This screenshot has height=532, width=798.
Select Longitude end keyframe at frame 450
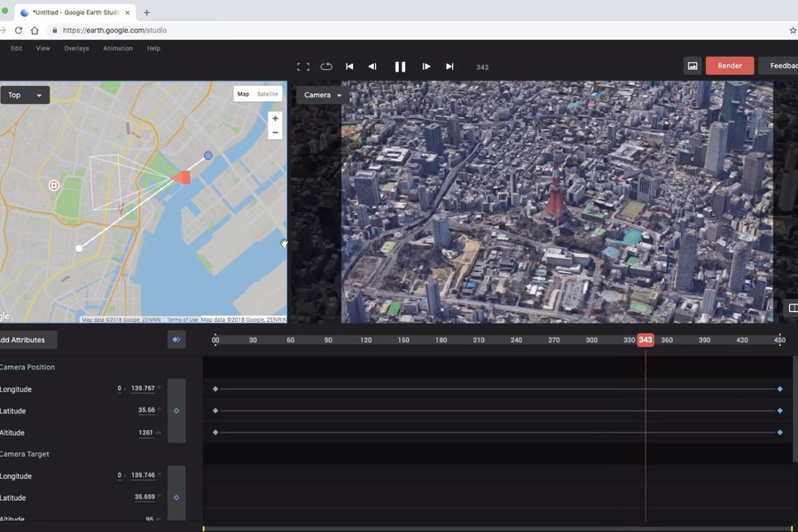779,389
